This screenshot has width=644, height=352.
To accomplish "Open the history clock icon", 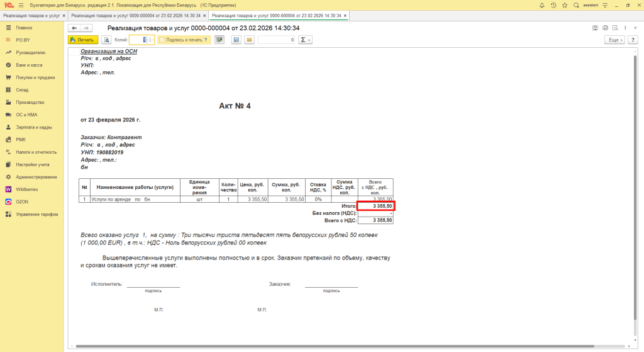I will click(553, 4).
